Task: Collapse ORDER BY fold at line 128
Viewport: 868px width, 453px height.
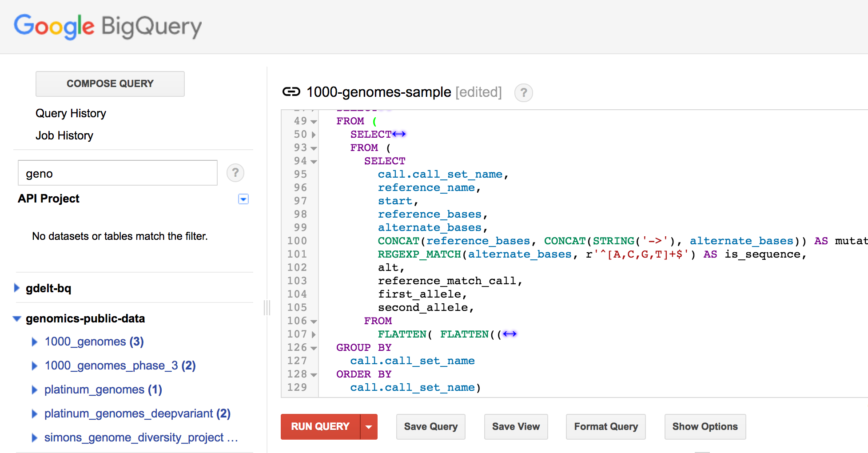Action: pyautogui.click(x=314, y=375)
